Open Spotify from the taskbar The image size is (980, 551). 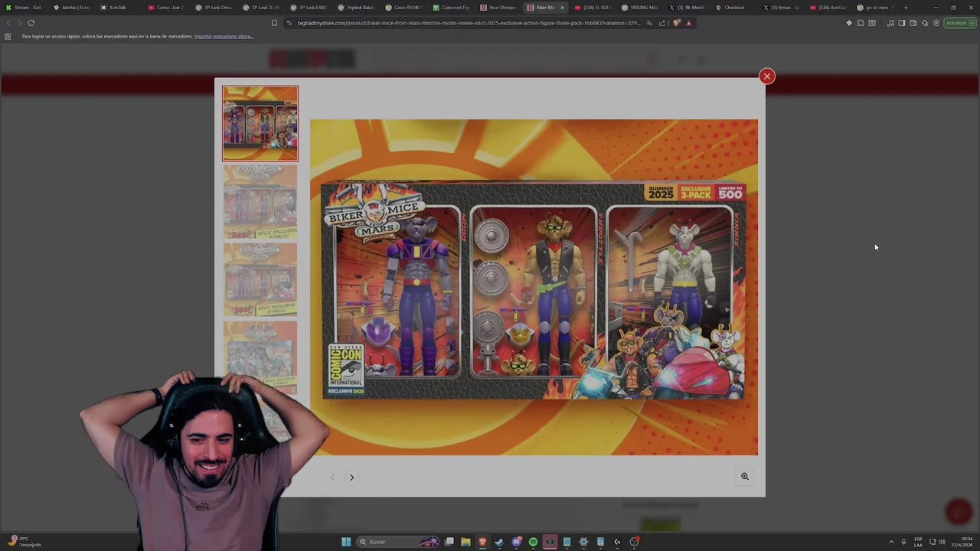tap(533, 542)
